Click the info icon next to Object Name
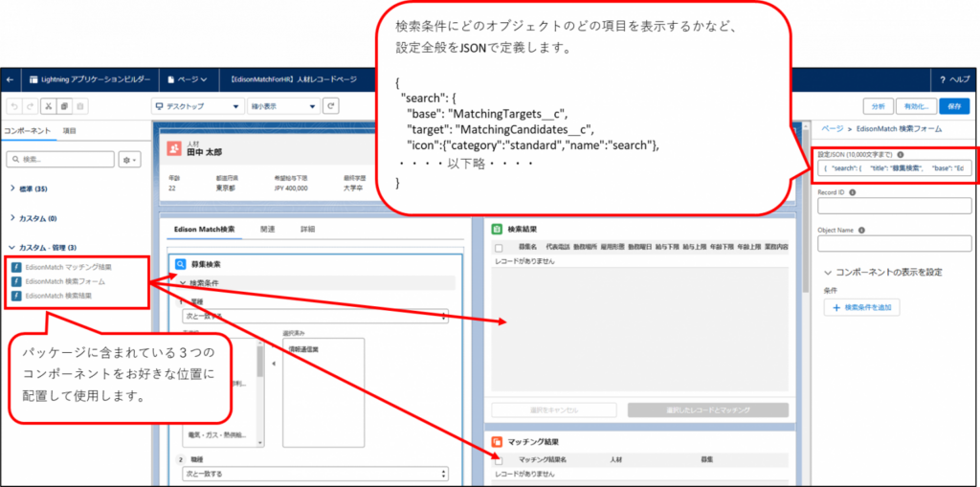 pos(862,230)
